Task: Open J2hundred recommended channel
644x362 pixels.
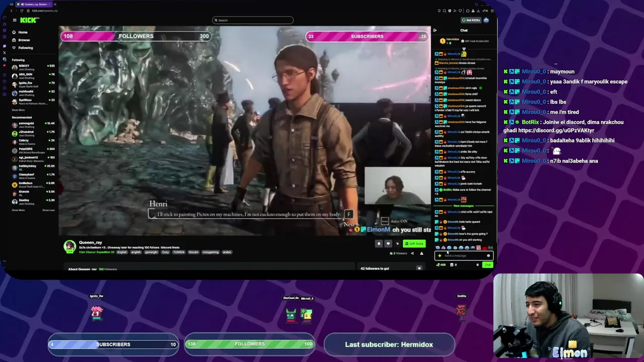Action: tap(33, 133)
